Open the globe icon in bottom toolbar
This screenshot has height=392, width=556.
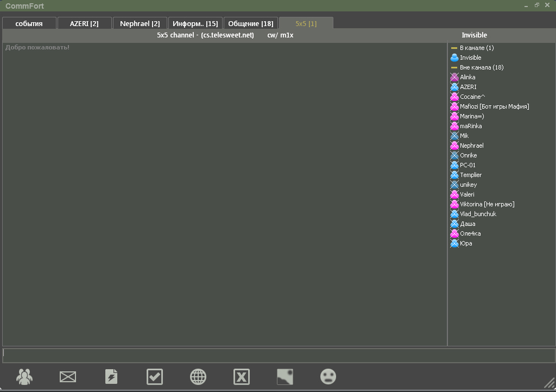point(198,376)
